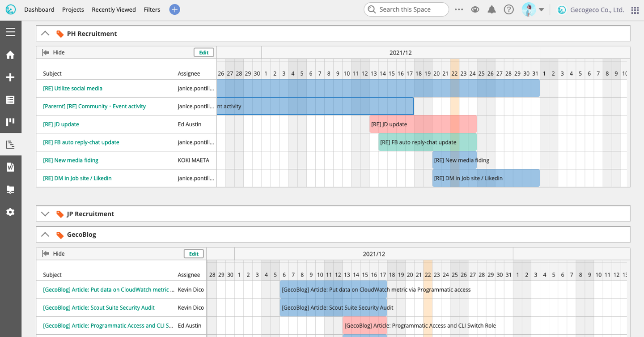Collapse the PH Recruitment section

[45, 34]
